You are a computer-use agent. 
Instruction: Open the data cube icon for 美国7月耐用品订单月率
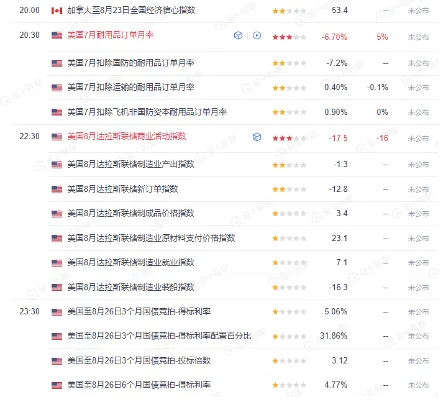click(x=238, y=35)
